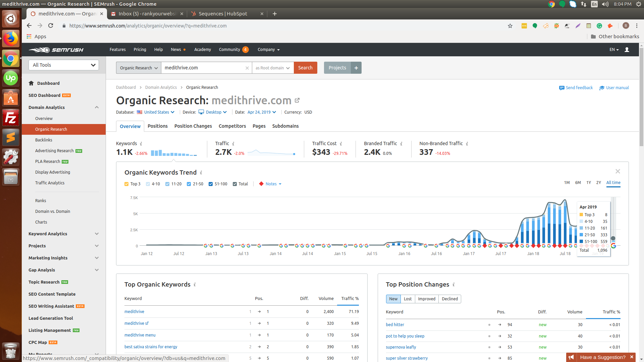Open the Notes dropdown
Viewport: 644px width, 362px height.
[x=270, y=184]
